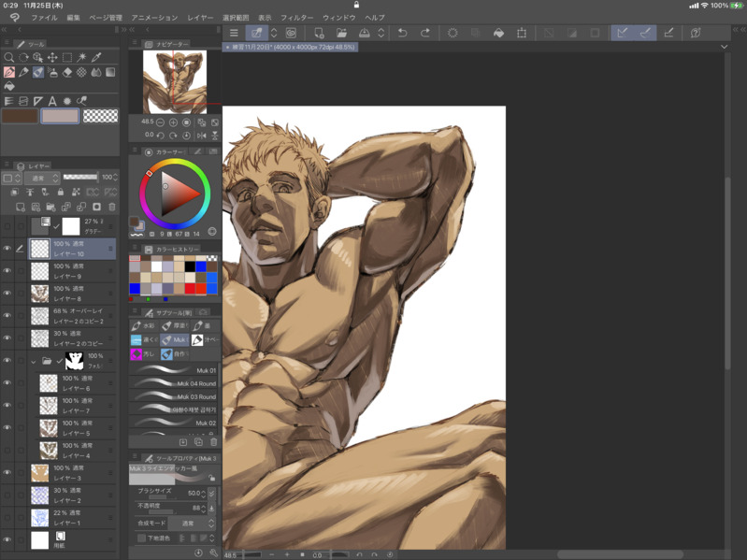This screenshot has height=560, width=747.
Task: Select the Text tool
Action: [x=52, y=101]
